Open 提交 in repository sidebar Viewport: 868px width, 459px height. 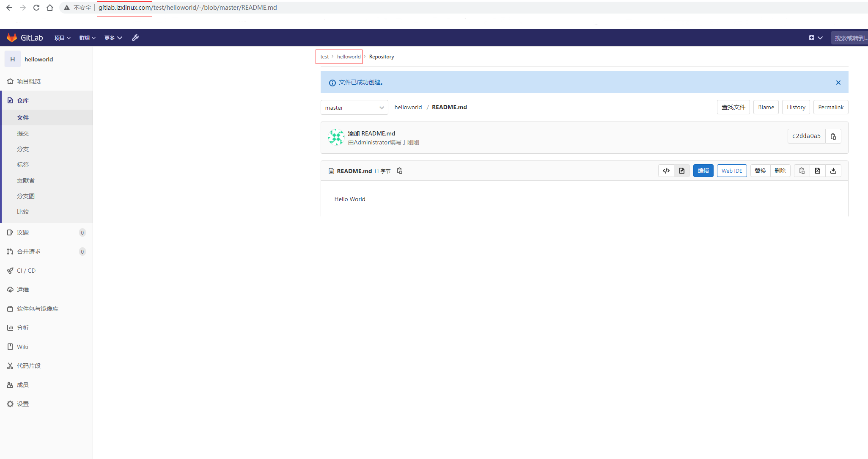click(23, 133)
